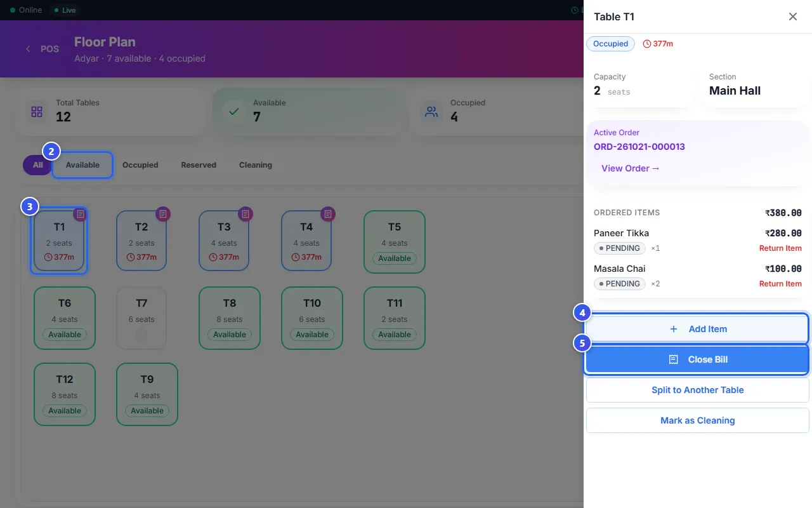Click the Occupied people icon
This screenshot has height=508, width=812.
pyautogui.click(x=431, y=112)
